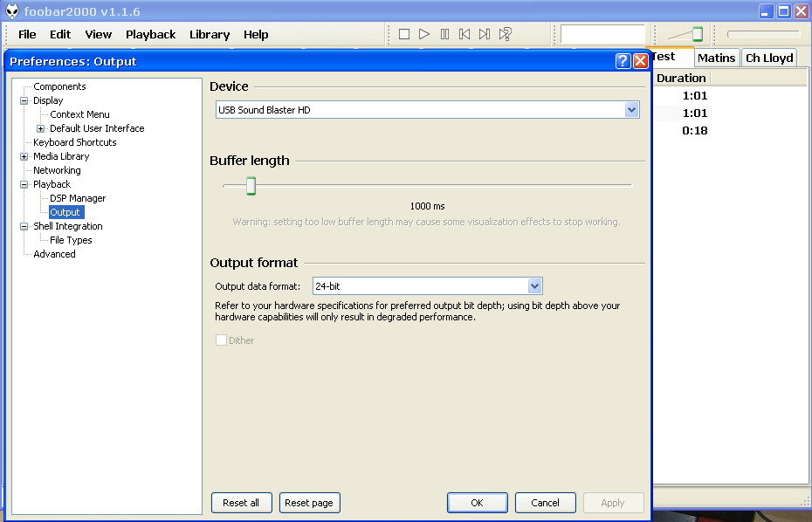Click the Preferences help question mark button
The height and width of the screenshot is (522, 812).
pos(623,61)
